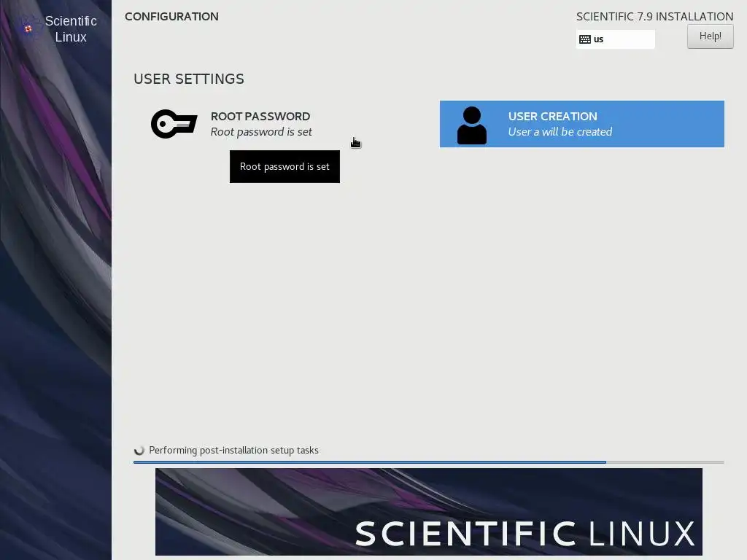747x560 pixels.
Task: Click the keyboard layout icon
Action: 584,39
